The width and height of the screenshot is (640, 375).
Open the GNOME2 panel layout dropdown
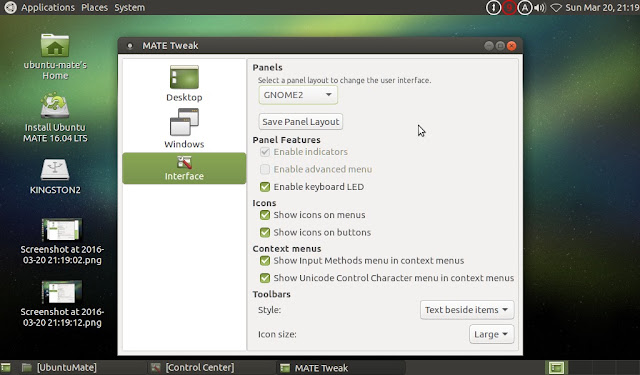(298, 95)
